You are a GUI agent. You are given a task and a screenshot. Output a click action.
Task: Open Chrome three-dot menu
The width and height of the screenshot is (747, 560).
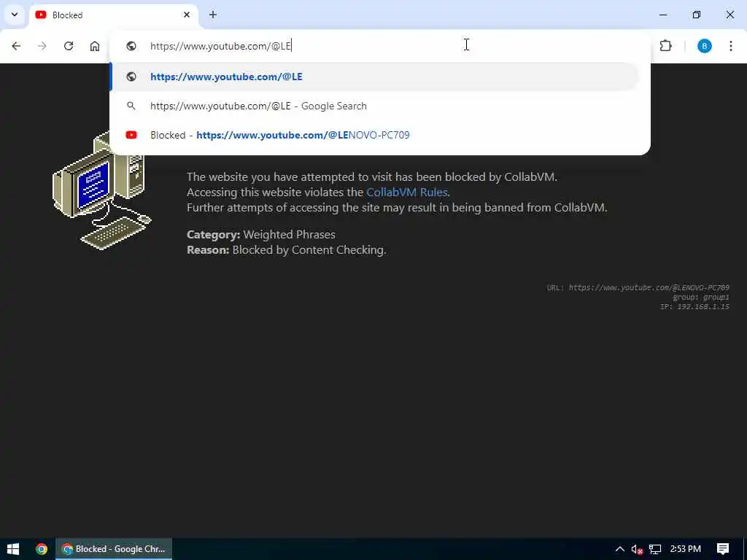tap(731, 46)
